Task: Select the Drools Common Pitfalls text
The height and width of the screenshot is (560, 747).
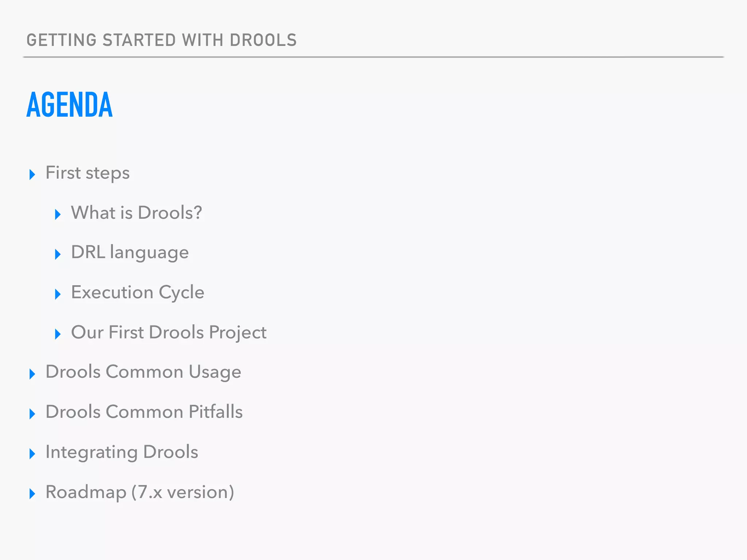Action: [x=144, y=412]
